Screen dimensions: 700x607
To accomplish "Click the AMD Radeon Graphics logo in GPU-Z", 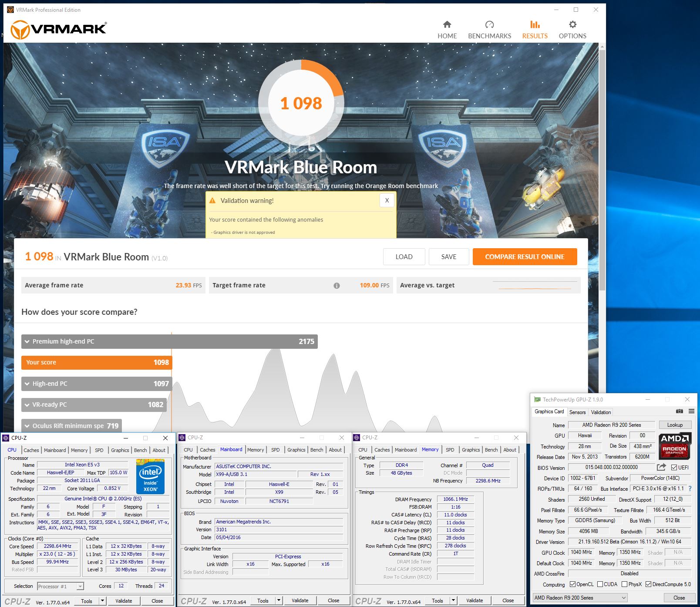I will (674, 446).
